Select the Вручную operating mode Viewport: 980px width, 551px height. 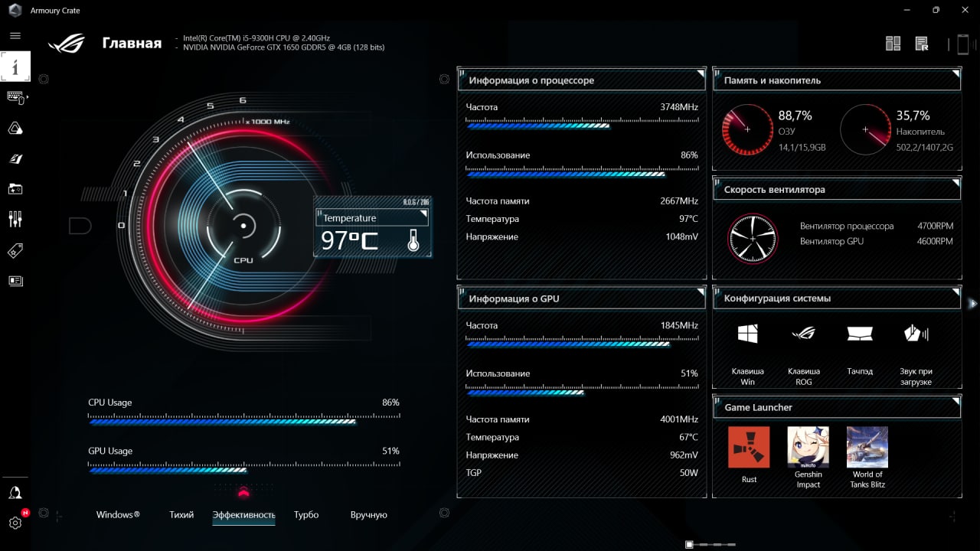pyautogui.click(x=369, y=515)
